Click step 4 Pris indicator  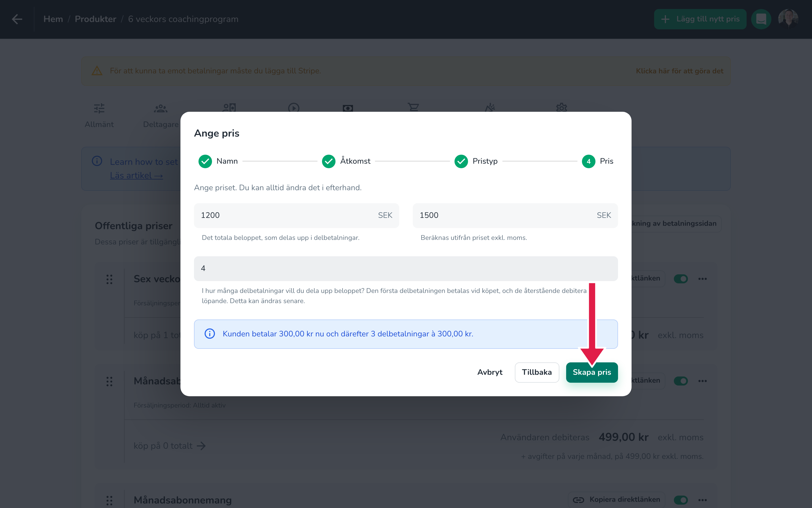point(588,161)
